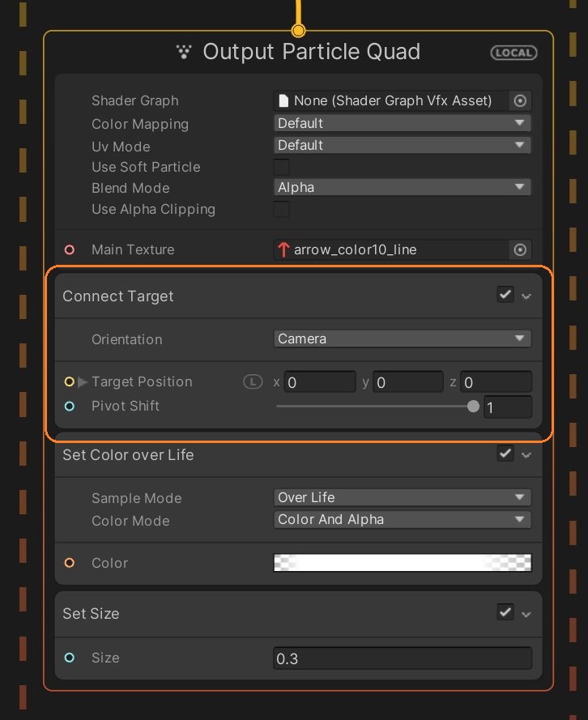Screen dimensions: 588x720
Task: Click the Shader Graph object picker icon
Action: pyautogui.click(x=521, y=100)
